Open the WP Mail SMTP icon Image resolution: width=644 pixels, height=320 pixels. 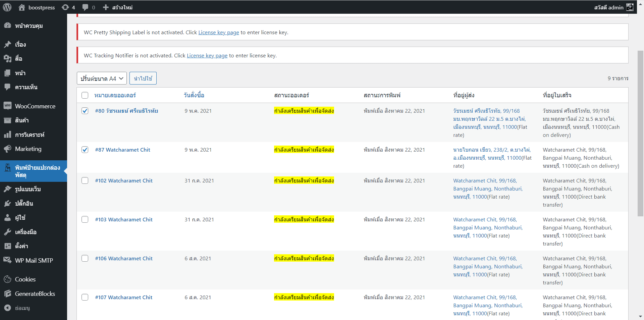click(7, 260)
